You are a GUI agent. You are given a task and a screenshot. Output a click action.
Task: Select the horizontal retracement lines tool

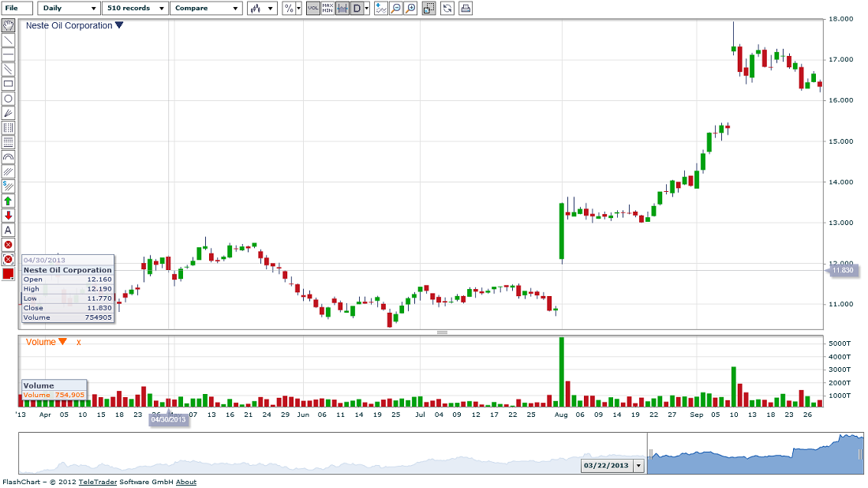pos(8,142)
